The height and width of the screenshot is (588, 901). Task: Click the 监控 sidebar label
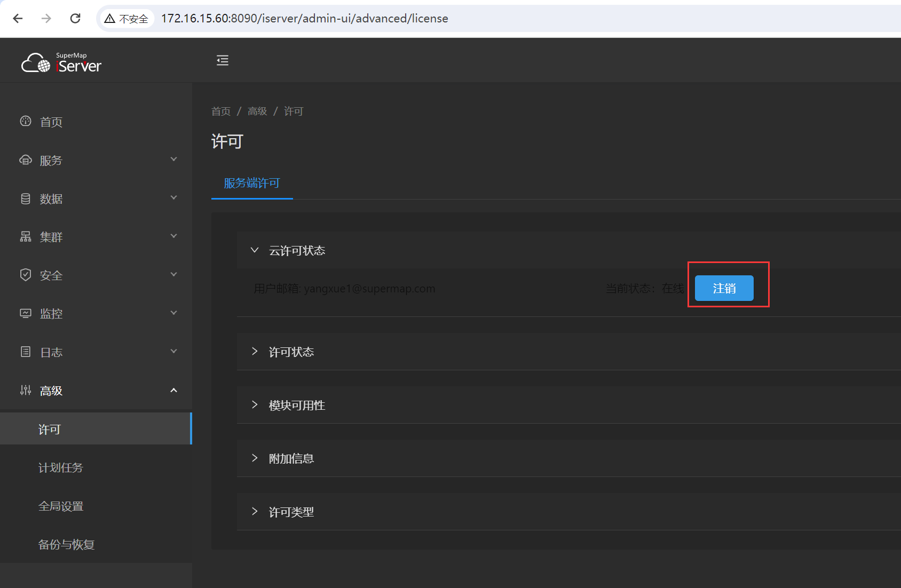51,314
